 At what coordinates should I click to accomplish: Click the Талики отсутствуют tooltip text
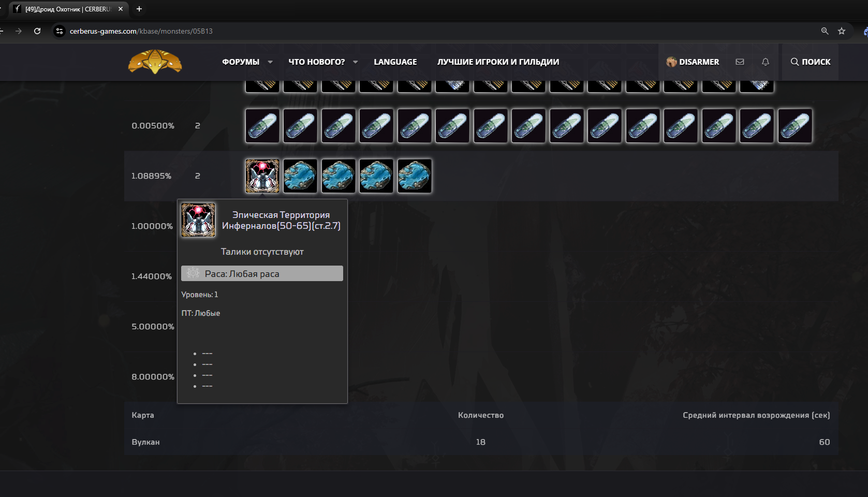point(262,252)
